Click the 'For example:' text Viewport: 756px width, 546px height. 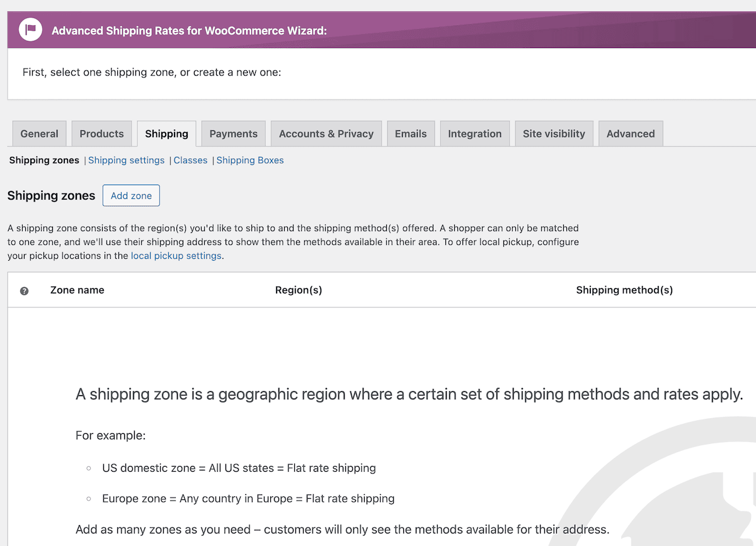[110, 436]
